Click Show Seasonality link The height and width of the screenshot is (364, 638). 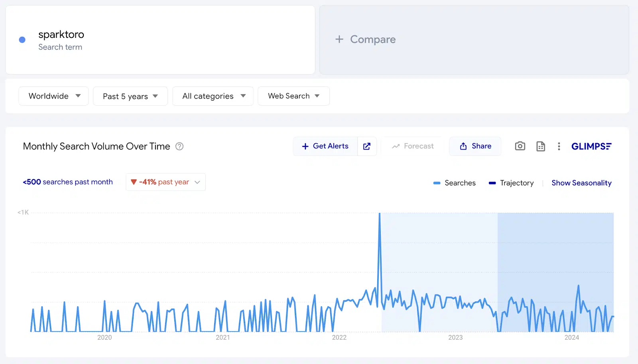(581, 183)
